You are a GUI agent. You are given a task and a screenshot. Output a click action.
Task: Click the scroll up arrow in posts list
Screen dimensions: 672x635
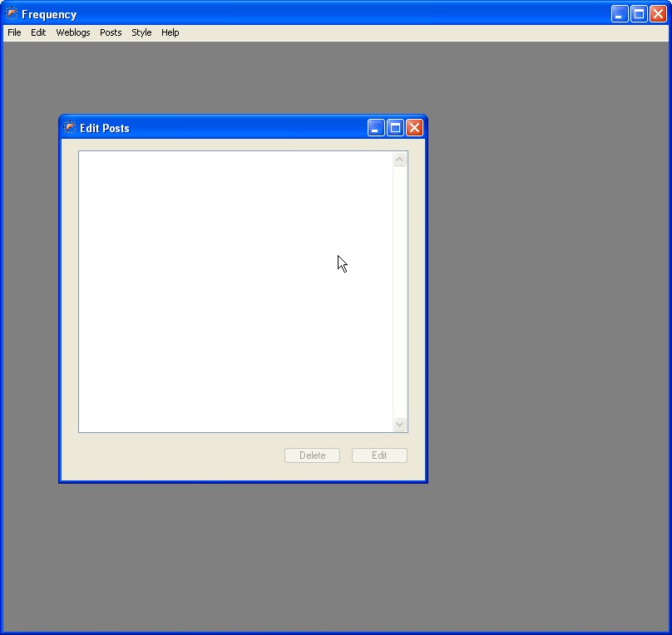[399, 160]
